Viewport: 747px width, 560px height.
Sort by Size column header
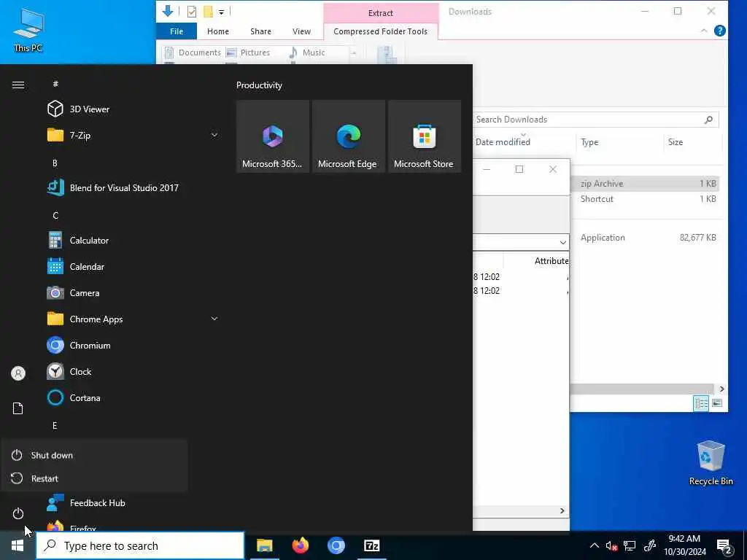click(x=675, y=142)
